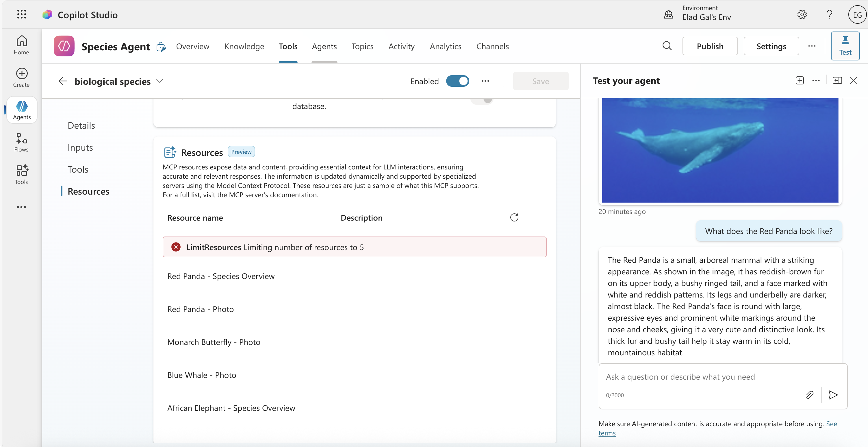
Task: Switch to the Knowledge tab
Action: [244, 46]
